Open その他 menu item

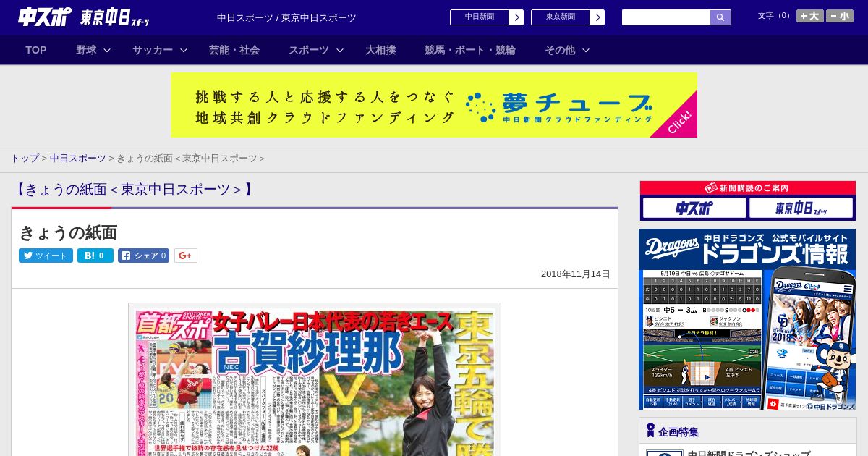560,50
